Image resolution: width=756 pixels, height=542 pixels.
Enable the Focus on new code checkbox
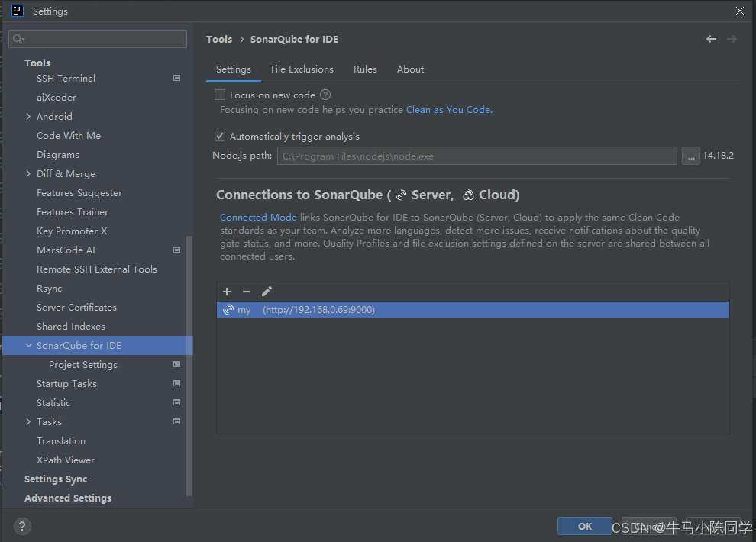click(220, 95)
